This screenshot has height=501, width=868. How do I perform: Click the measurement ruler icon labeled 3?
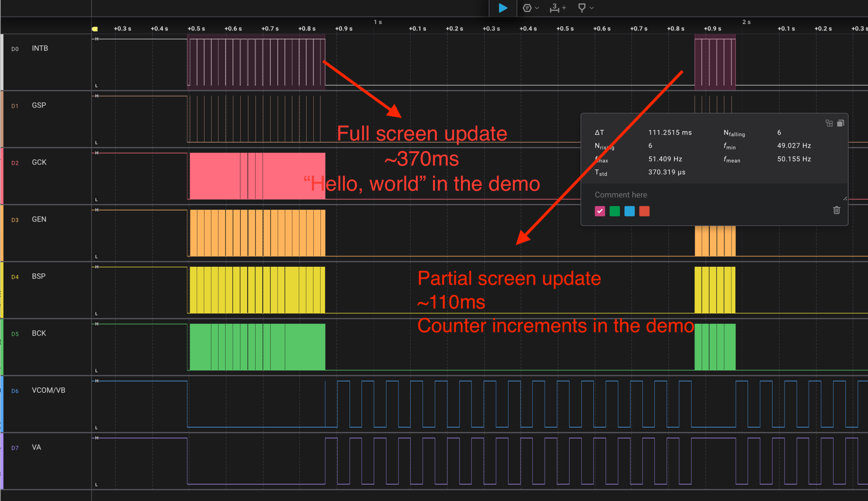(555, 8)
